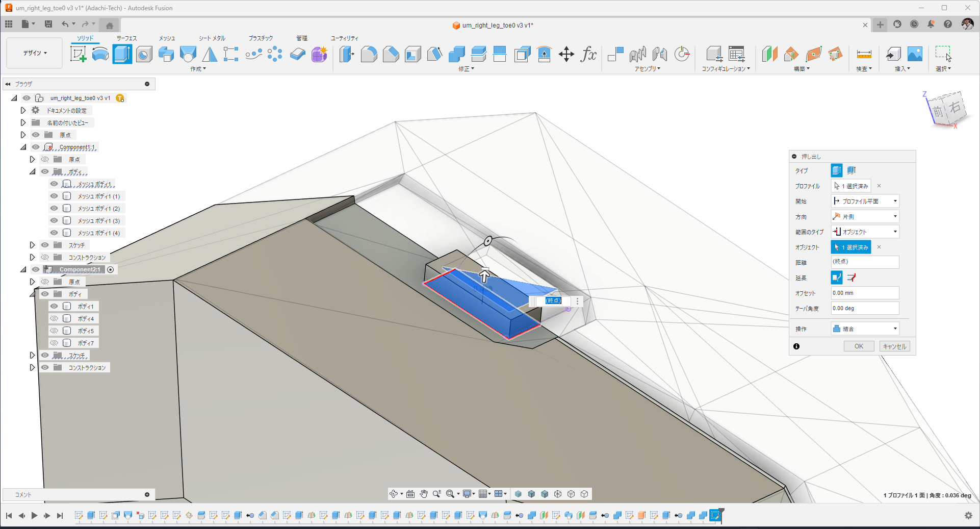Click the テーパ角度 input field
The image size is (980, 529).
pos(865,309)
